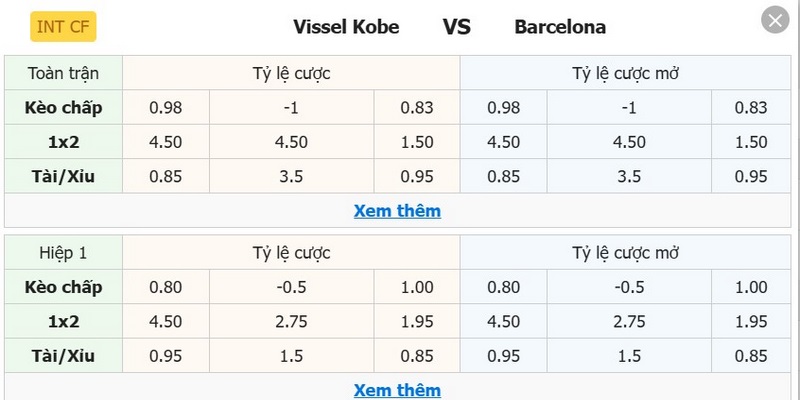Image resolution: width=800 pixels, height=400 pixels.
Task: Select the Tài/Xiu row label in Hiệp 1
Action: point(64,356)
